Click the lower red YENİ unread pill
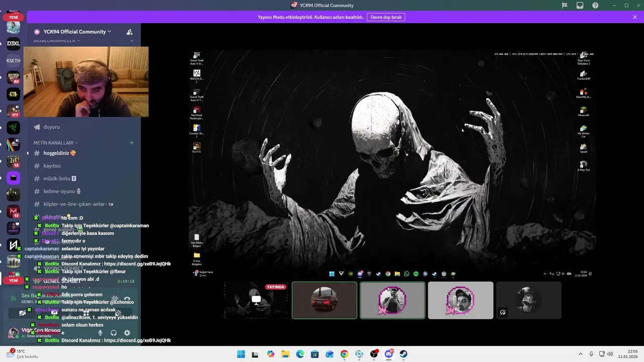644x362 pixels. tap(13, 281)
